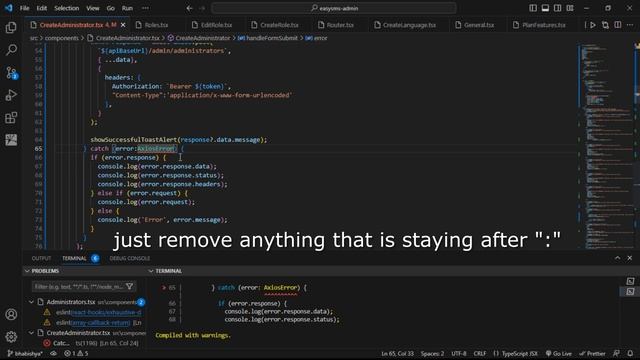Open the Run menu
The height and width of the screenshot is (360, 640).
pos(127,8)
